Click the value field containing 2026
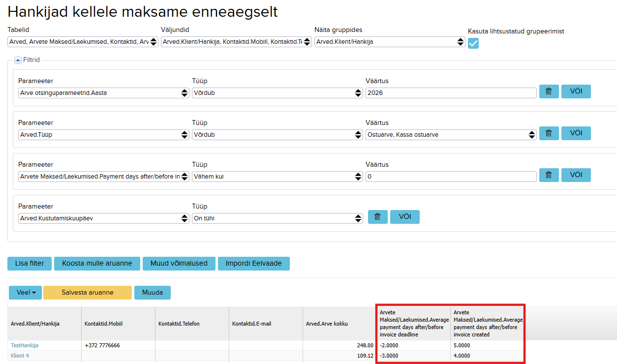 (x=451, y=93)
